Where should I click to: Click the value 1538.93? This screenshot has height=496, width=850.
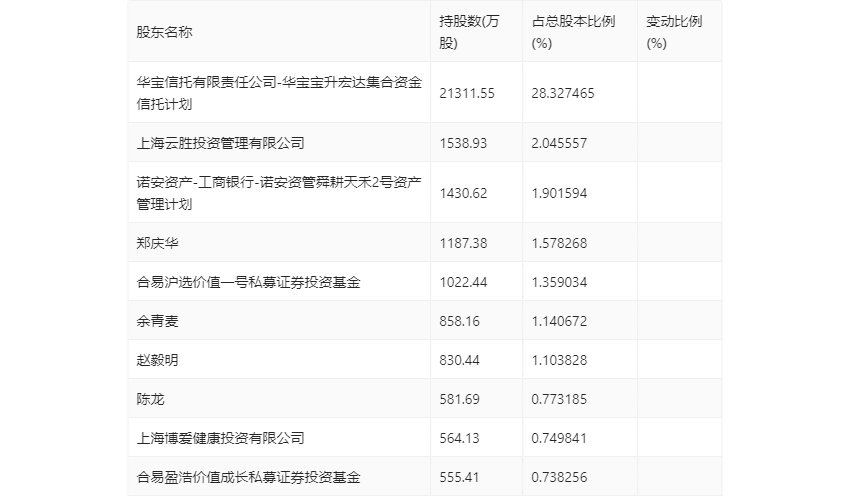click(463, 143)
